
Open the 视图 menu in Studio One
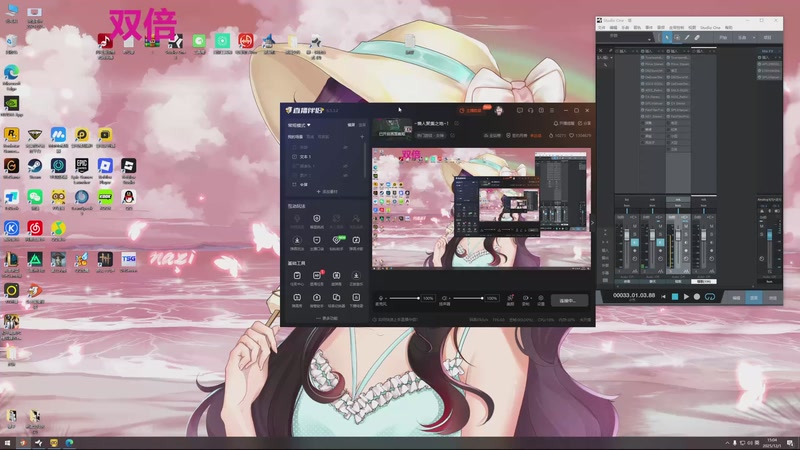tap(692, 28)
